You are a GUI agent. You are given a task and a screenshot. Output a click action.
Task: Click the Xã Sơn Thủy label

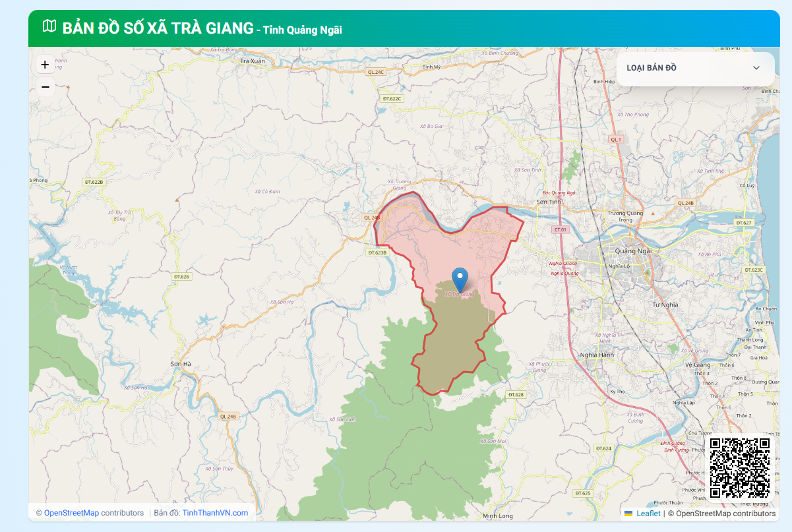click(219, 469)
